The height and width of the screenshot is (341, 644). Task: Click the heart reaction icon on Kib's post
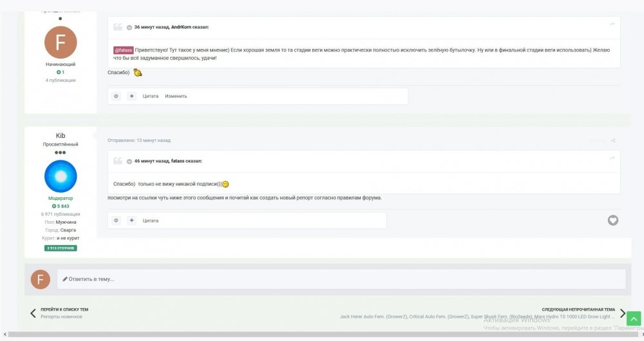coord(613,220)
